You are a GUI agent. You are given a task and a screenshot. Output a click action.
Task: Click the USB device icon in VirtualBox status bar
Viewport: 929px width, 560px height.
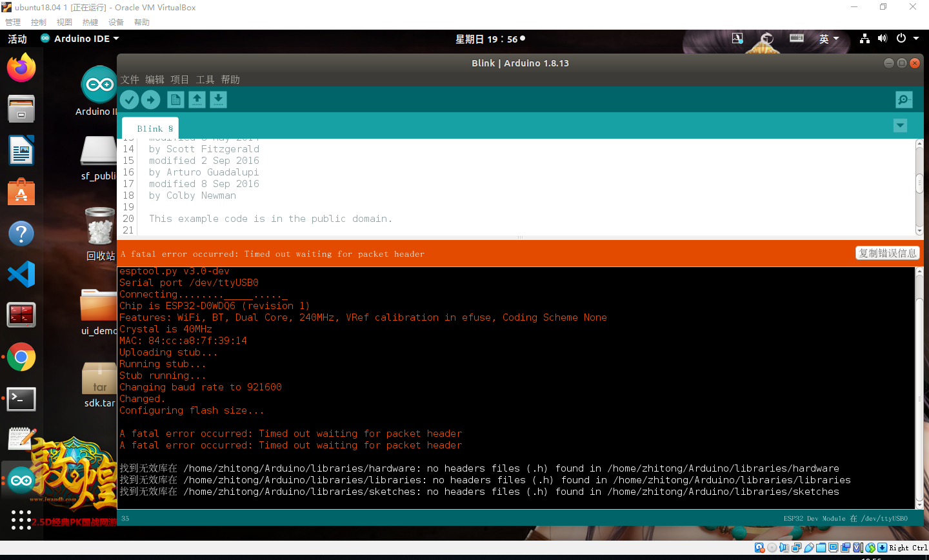click(808, 548)
